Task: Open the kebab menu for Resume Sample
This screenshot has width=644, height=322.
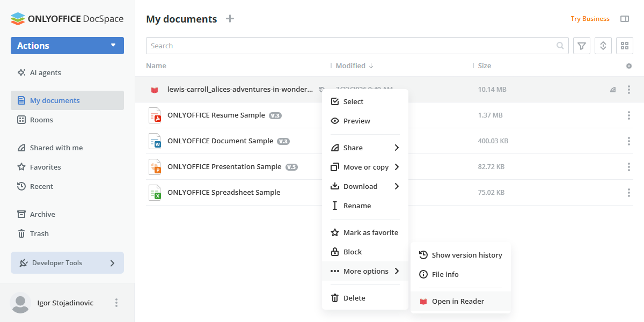Action: point(629,115)
